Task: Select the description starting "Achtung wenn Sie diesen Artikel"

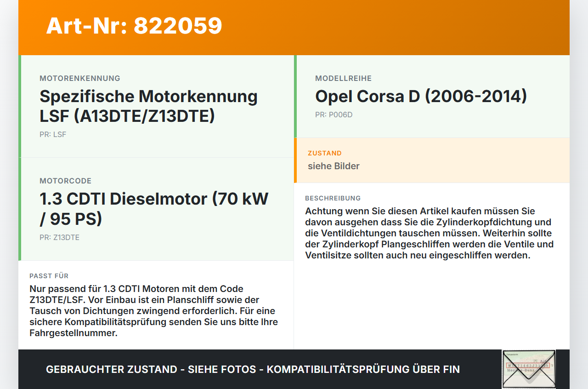Action: click(x=430, y=233)
